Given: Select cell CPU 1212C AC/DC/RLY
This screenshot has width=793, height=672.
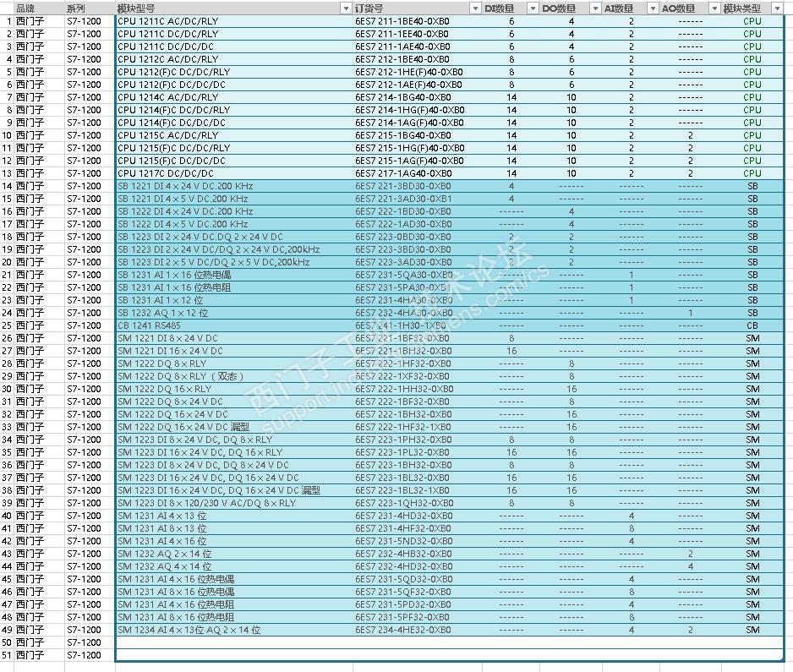Looking at the screenshot, I should tap(234, 59).
